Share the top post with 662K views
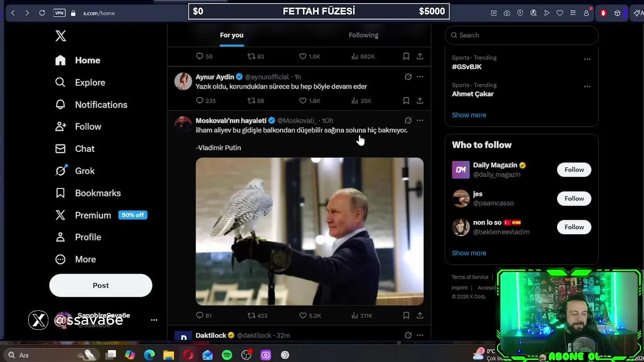The image size is (644, 362). 420,56
